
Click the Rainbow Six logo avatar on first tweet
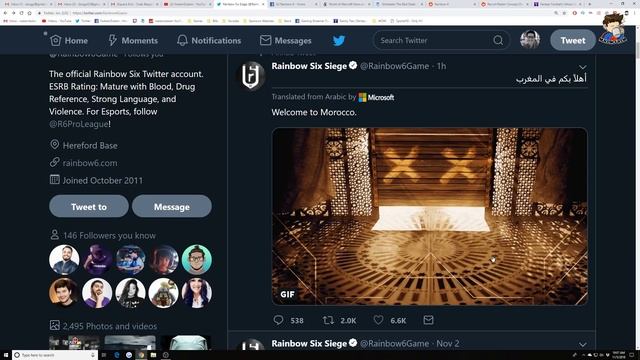(251, 76)
